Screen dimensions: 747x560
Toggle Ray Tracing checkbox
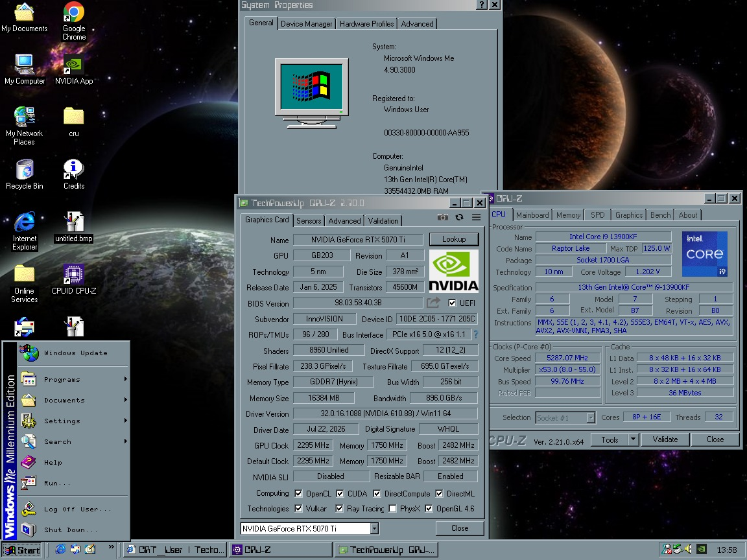(339, 509)
